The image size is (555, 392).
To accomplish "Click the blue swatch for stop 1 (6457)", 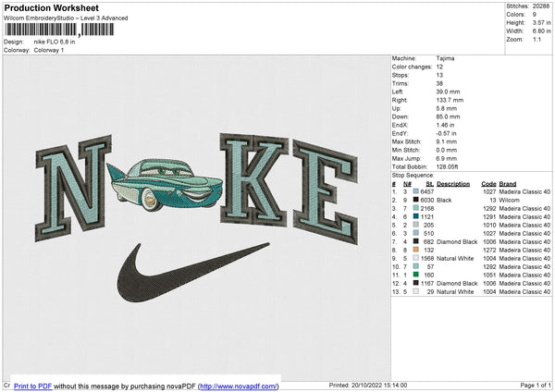I will pyautogui.click(x=416, y=191).
